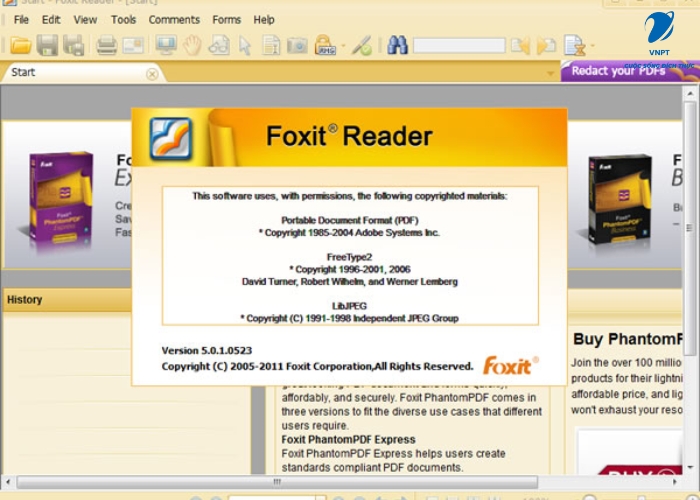Click the David Turner, Robert Wilhelm credit line

[x=350, y=282]
